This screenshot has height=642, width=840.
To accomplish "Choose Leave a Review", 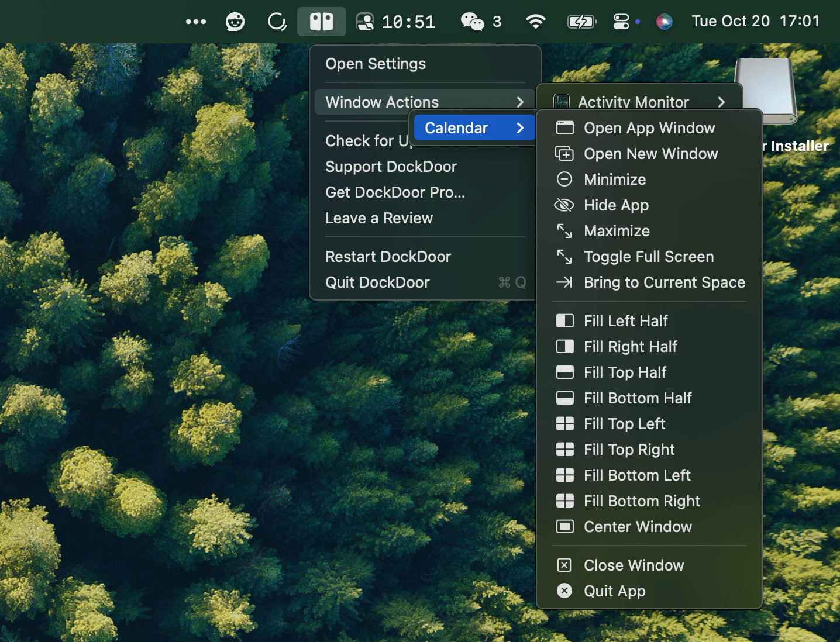I will pos(425,218).
